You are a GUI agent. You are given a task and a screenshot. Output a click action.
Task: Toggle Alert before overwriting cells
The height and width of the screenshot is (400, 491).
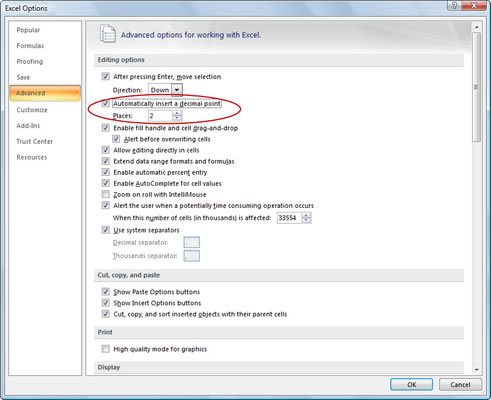click(116, 139)
